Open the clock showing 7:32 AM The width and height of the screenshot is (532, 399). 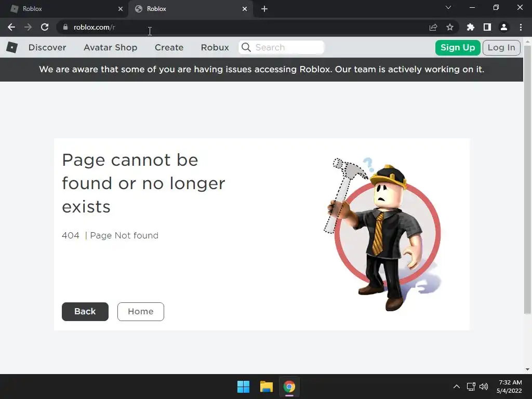click(510, 387)
